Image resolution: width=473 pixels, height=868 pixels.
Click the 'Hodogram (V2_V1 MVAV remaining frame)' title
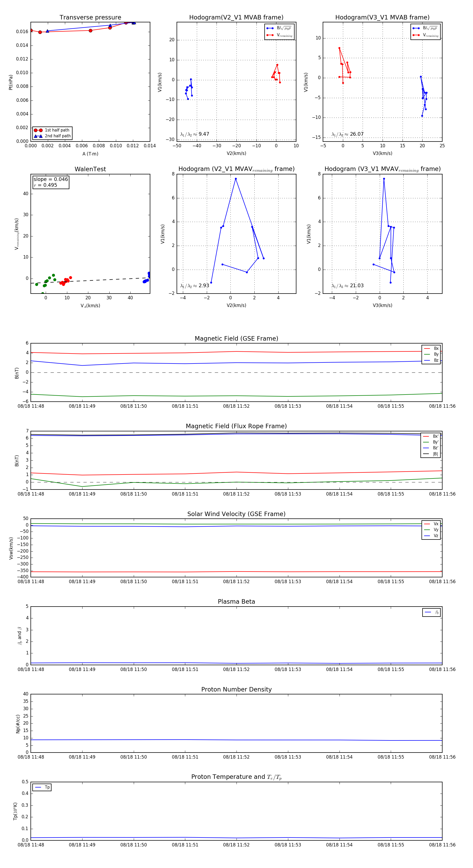point(236,169)
